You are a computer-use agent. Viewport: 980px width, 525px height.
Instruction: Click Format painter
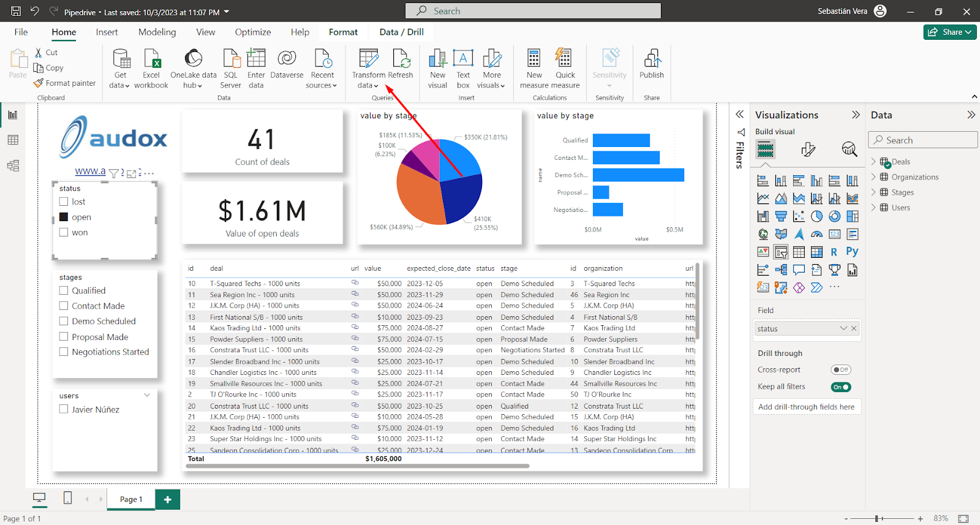(x=65, y=83)
